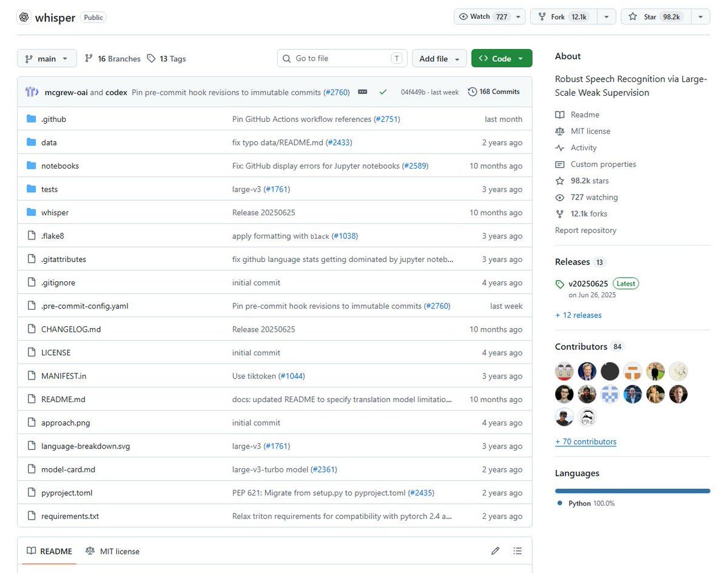
Task: Click the first contributor avatar
Action: pos(564,372)
